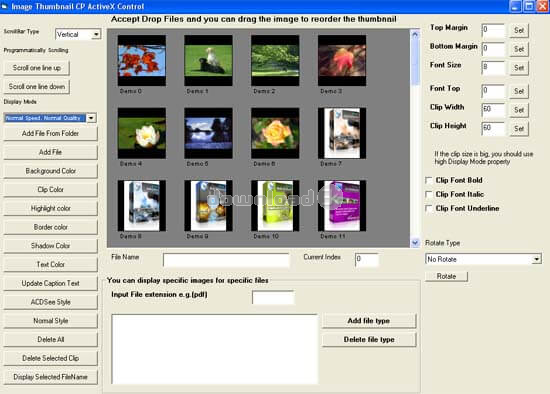The height and width of the screenshot is (394, 550).
Task: Click the ACDSee Style button
Action: (51, 302)
